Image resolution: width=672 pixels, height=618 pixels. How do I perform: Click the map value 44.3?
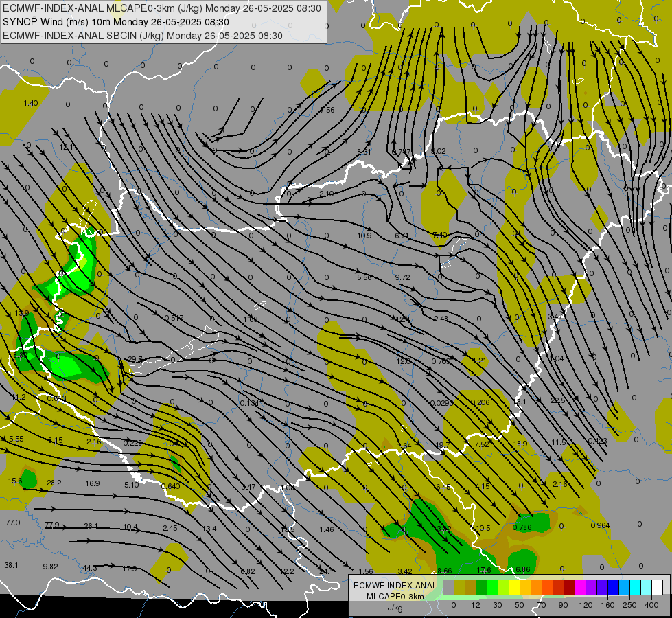pos(89,569)
